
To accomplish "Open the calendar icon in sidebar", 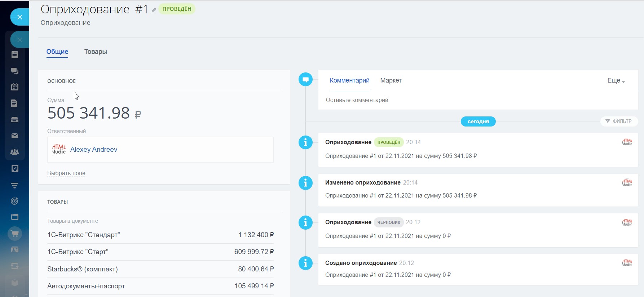I will click(15, 87).
